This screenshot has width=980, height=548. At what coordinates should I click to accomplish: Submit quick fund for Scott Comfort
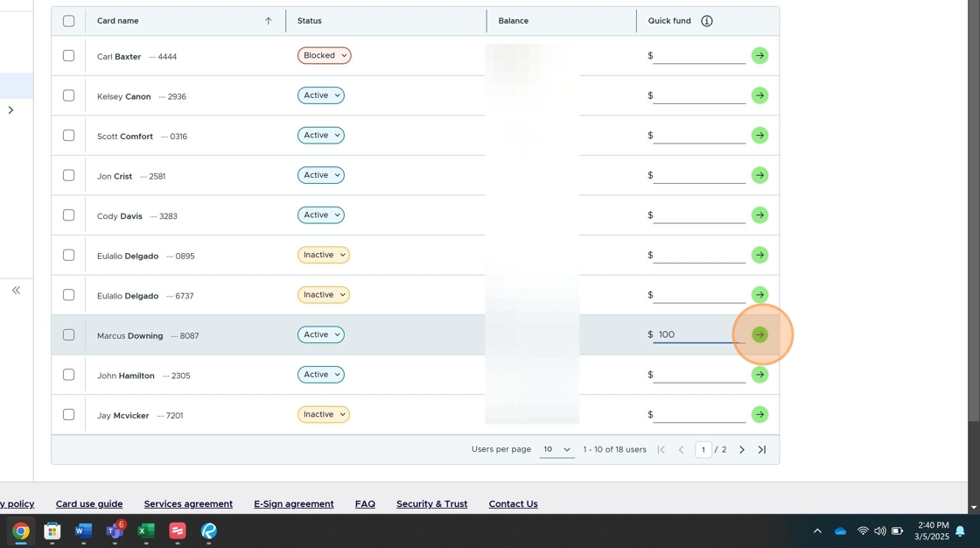[759, 135]
